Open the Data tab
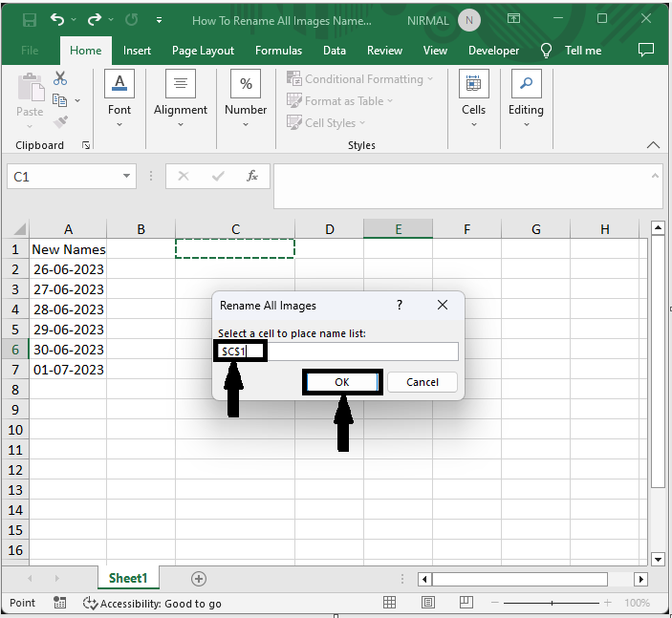This screenshot has width=672, height=618. (x=335, y=51)
